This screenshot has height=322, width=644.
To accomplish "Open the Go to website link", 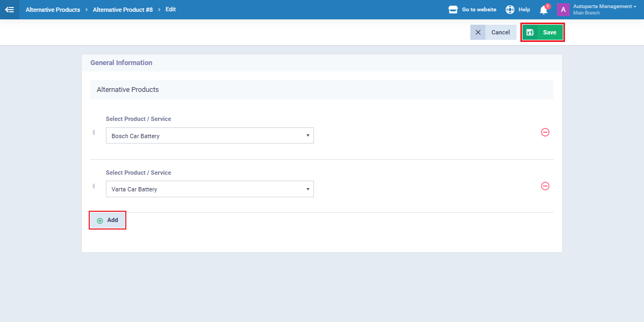I will point(479,10).
